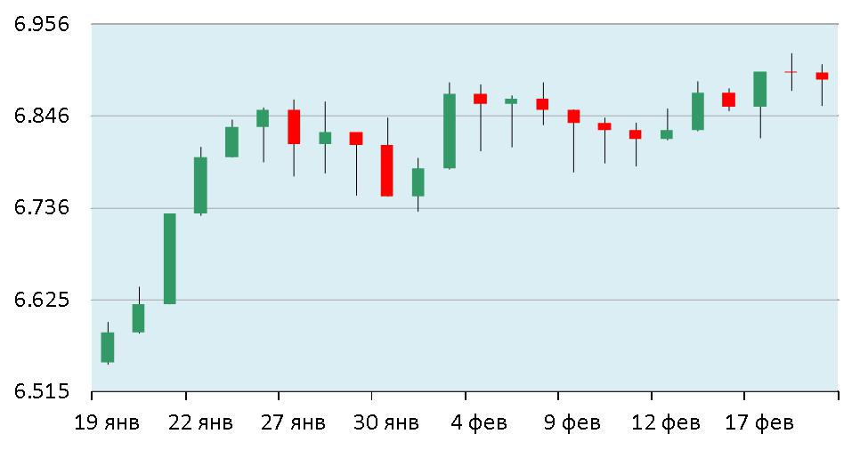Click the "27 янв" date label
868x450 pixels.
(293, 422)
